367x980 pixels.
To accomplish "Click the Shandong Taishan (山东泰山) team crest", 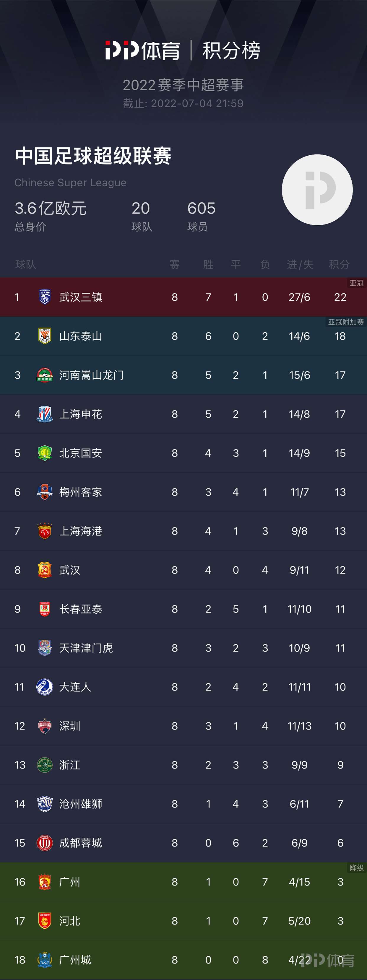I will (x=45, y=336).
